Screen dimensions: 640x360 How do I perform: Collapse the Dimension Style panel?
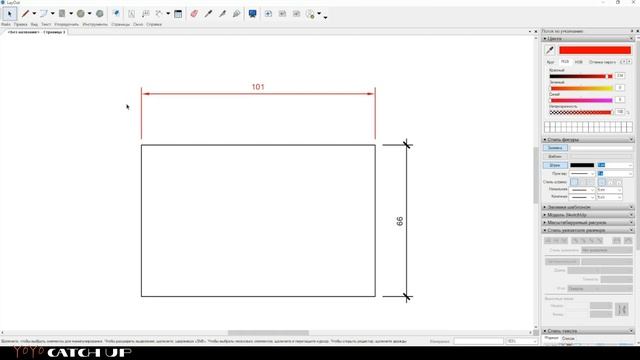(588, 231)
